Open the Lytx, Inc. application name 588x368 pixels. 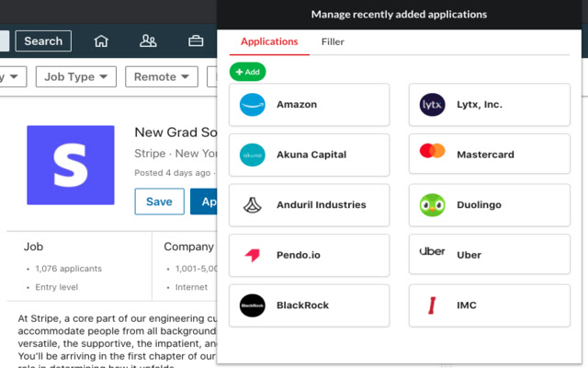tap(480, 104)
